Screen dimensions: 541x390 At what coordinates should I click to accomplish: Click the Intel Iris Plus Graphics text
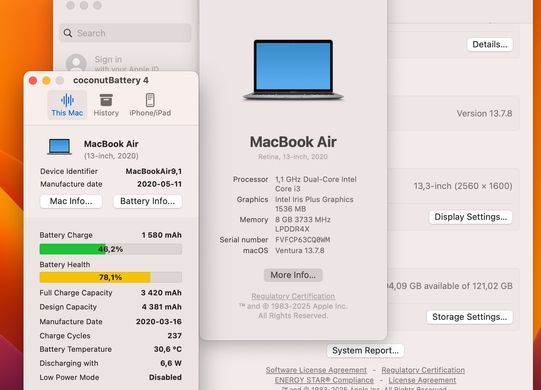314,204
